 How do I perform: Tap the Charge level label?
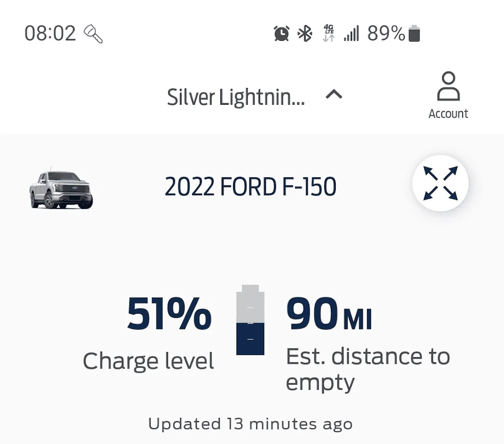[148, 361]
